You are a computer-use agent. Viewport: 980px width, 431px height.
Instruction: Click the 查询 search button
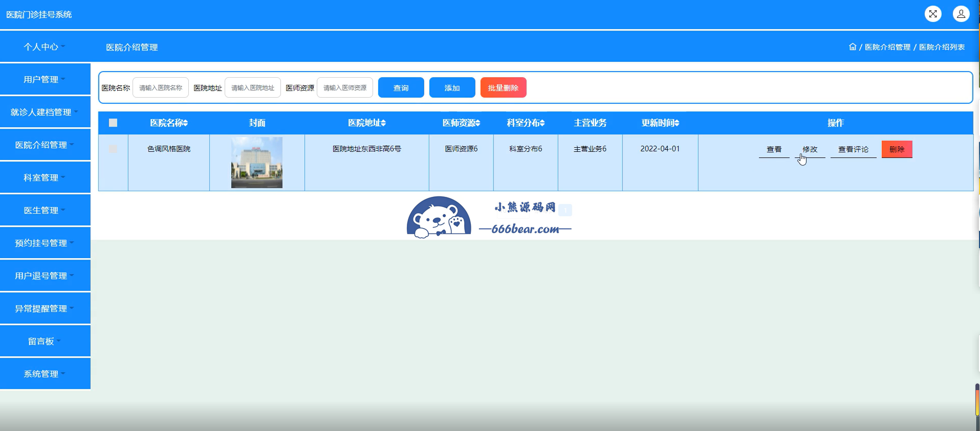(401, 87)
